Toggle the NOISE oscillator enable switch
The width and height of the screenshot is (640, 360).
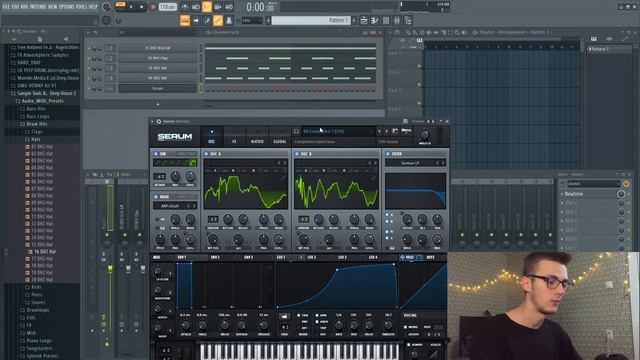pyautogui.click(x=156, y=197)
